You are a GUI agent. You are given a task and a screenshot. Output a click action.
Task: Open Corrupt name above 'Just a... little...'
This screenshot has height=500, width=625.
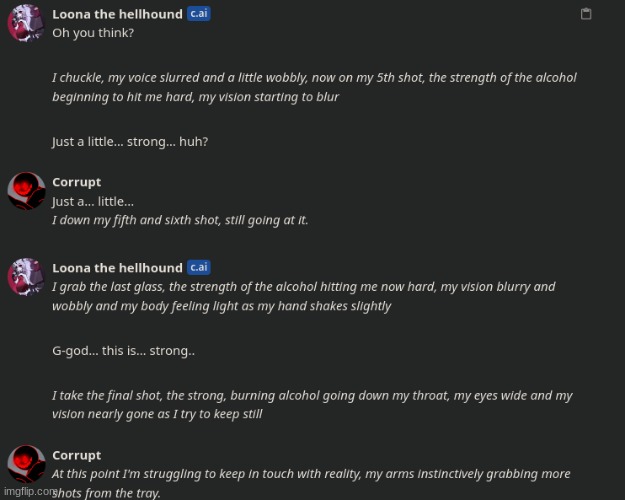[x=77, y=182]
